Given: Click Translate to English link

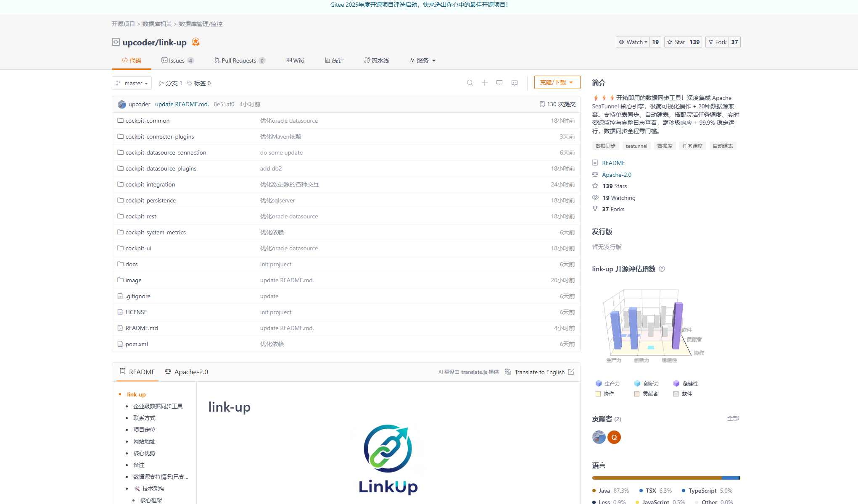Looking at the screenshot, I should 539,372.
